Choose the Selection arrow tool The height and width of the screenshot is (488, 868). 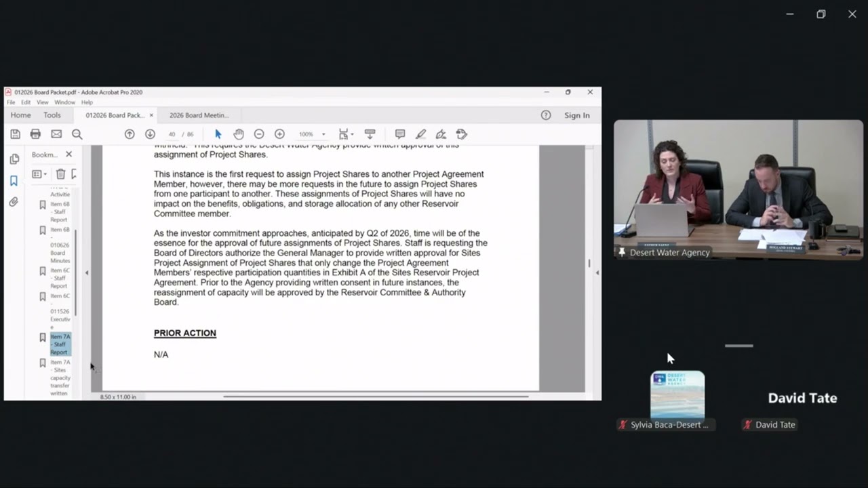[218, 134]
